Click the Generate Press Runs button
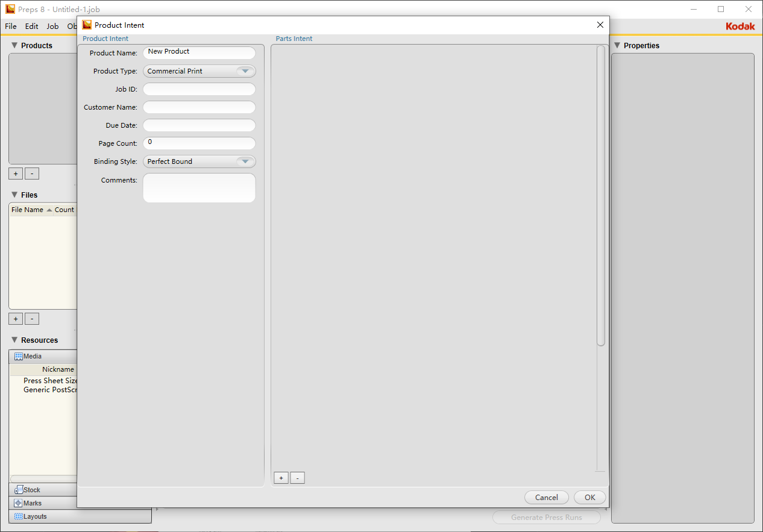 click(547, 518)
